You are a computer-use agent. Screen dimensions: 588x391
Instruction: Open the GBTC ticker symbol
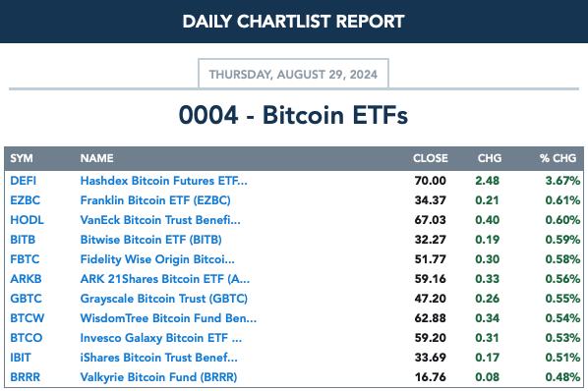coord(26,299)
